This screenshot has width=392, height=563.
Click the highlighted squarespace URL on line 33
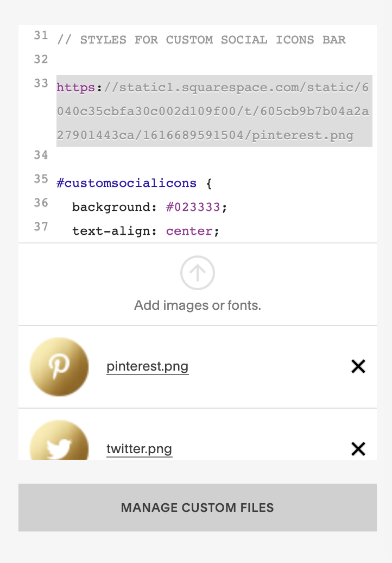pyautogui.click(x=214, y=111)
